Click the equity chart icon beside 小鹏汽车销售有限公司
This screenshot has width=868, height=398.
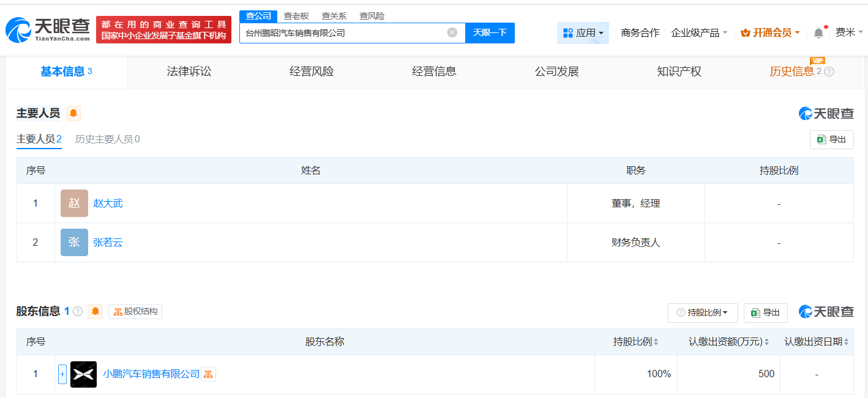(209, 374)
